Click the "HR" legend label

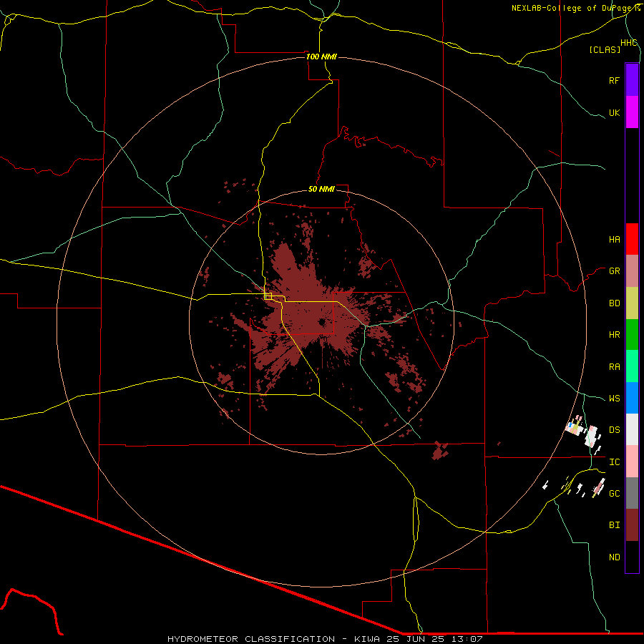(614, 335)
